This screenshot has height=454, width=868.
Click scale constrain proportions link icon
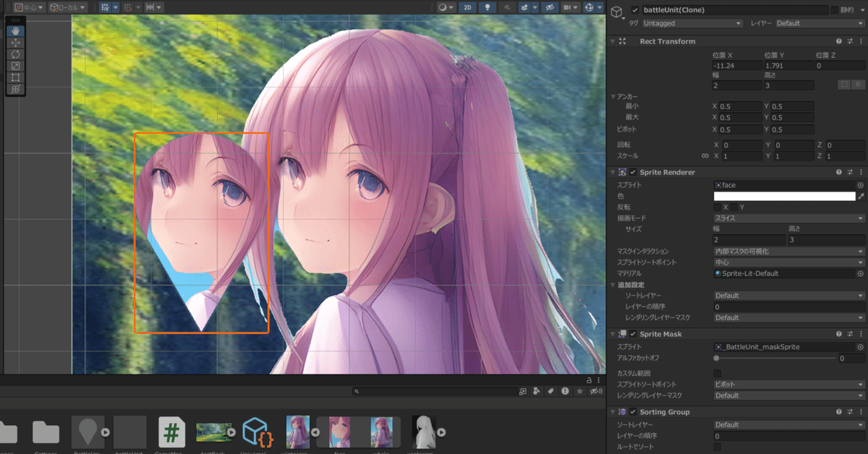coord(705,155)
